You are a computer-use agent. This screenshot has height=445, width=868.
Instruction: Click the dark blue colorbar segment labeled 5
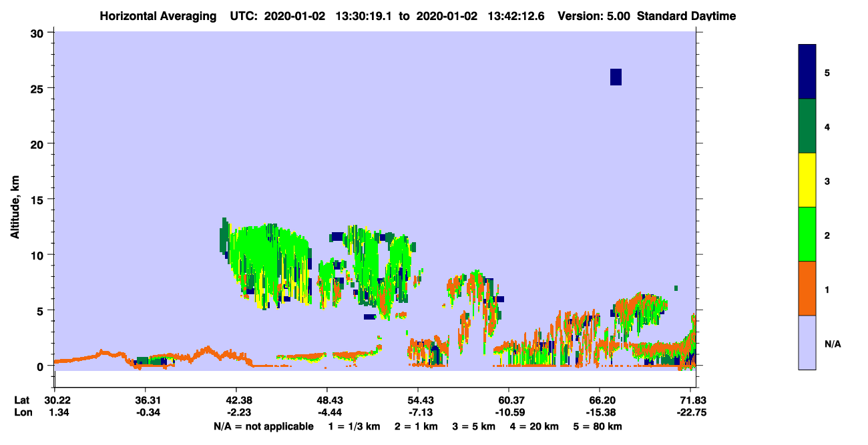point(807,72)
